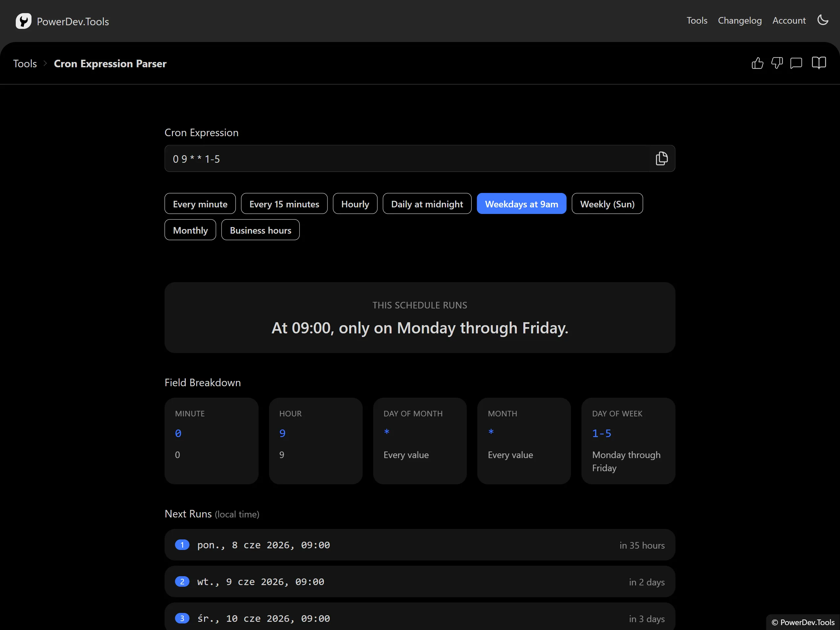Select the Every minute preset
840x630 pixels.
click(200, 203)
